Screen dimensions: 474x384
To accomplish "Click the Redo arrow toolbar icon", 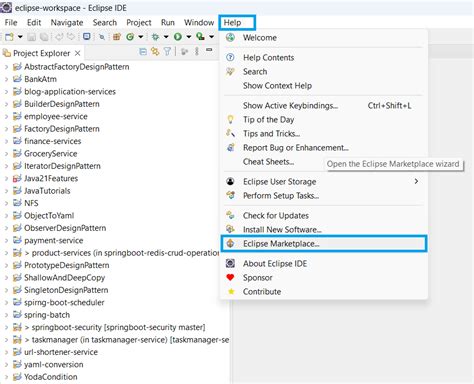I will pyautogui.click(x=71, y=37).
